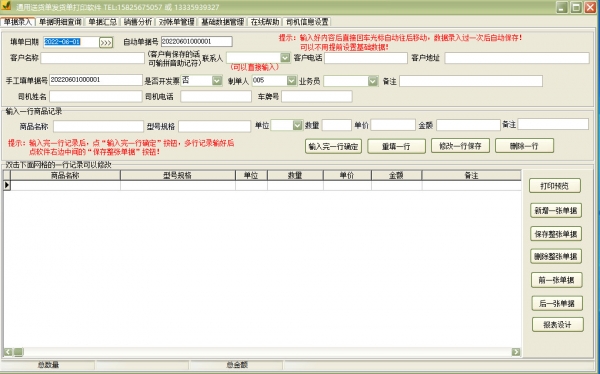Image resolution: width=600 pixels, height=374 pixels.
Task: Click the 数量 input field
Action: pyautogui.click(x=337, y=125)
